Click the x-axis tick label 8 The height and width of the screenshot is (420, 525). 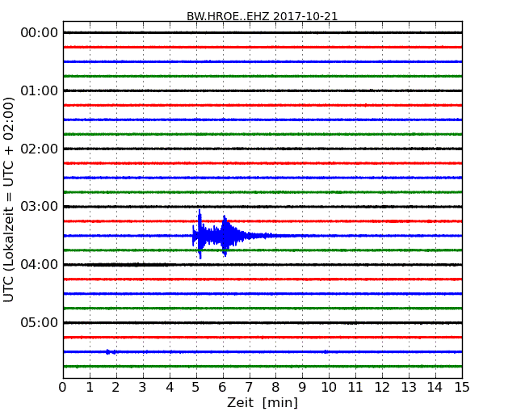tap(275, 388)
